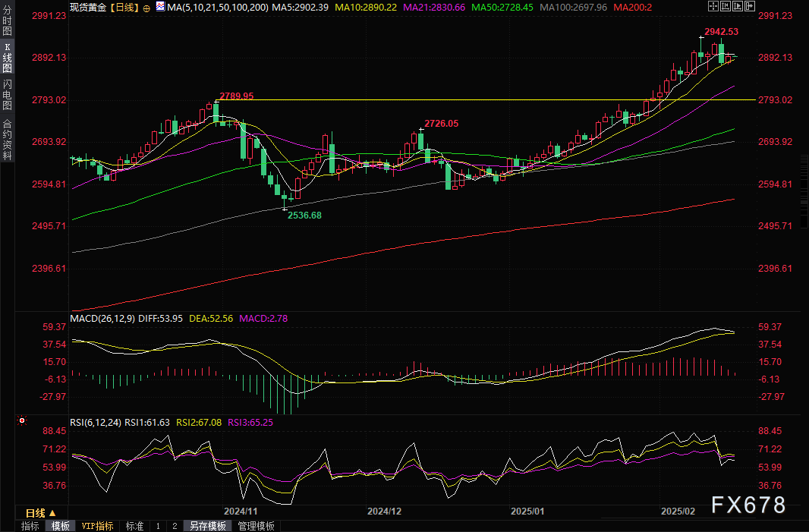Open the 日线 period dropdown

(x=42, y=512)
